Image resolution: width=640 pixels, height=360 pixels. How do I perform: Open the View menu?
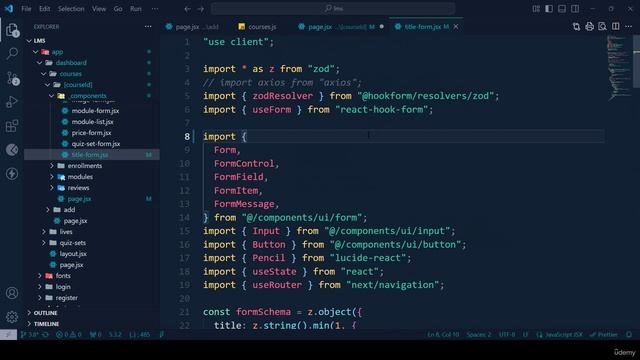(x=99, y=9)
